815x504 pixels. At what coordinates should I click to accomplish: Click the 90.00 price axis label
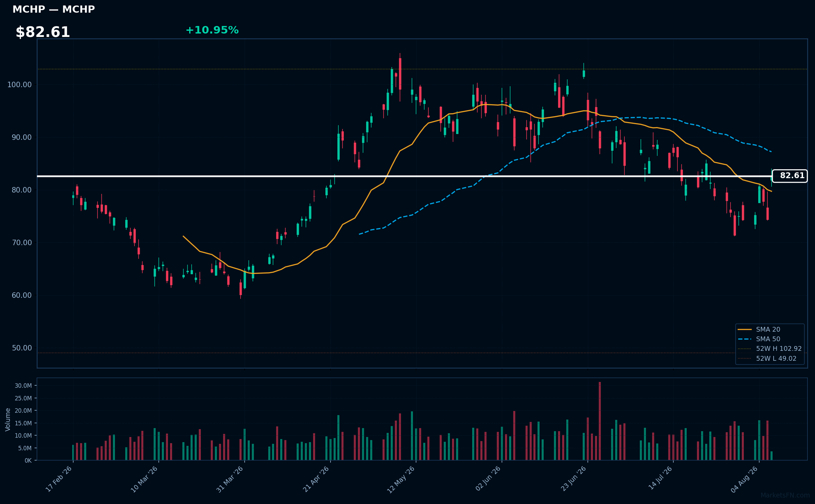pos(22,137)
